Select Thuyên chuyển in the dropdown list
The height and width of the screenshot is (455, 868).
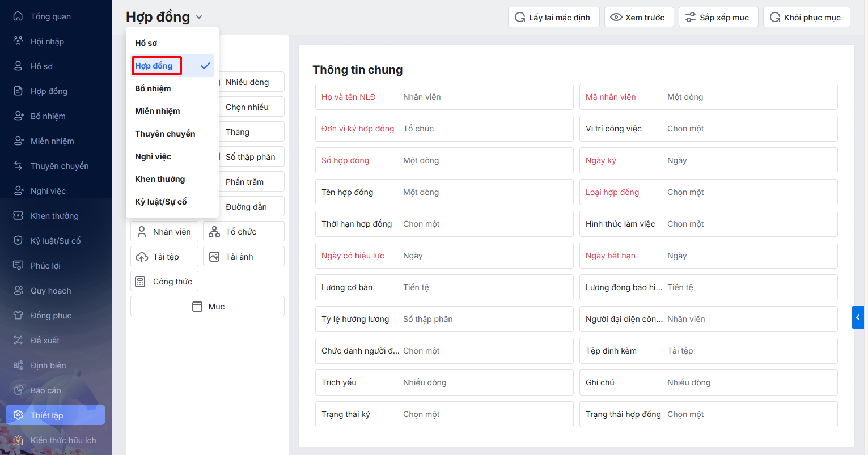pos(165,134)
